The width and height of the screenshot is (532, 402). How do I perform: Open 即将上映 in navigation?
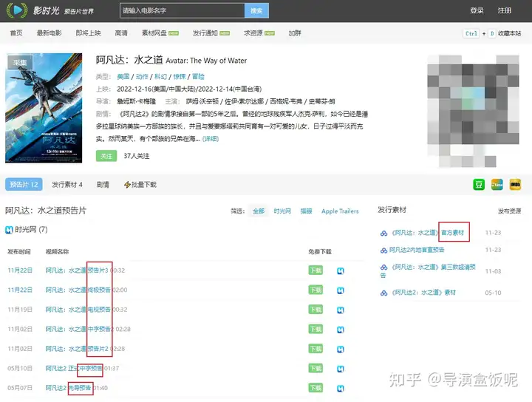88,33
